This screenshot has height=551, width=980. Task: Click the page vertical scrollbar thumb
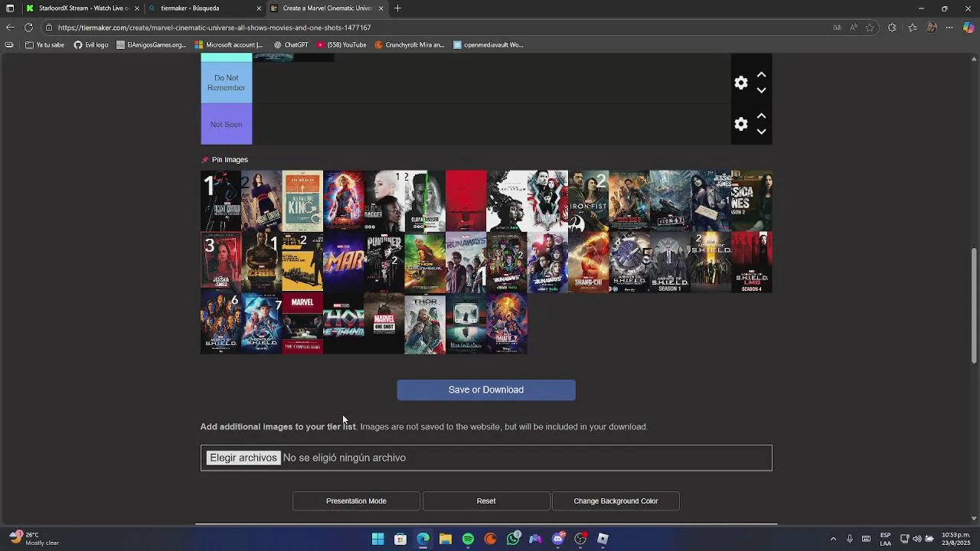pyautogui.click(x=974, y=305)
